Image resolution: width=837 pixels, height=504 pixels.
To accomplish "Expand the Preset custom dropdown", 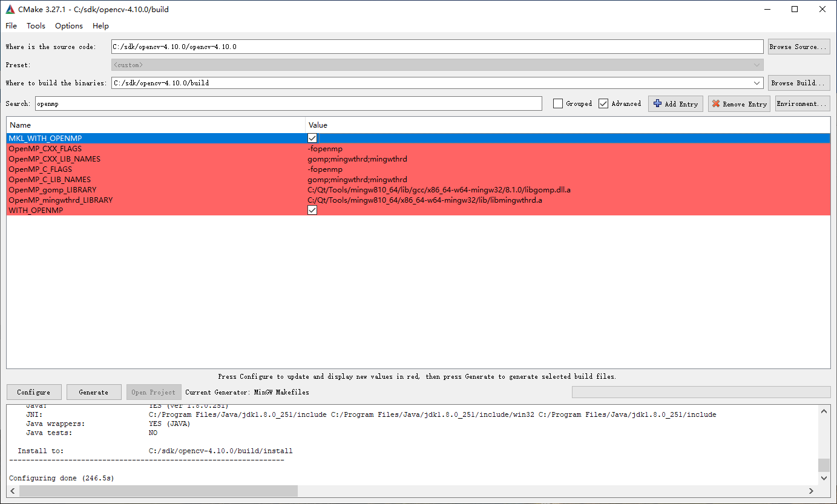I will pyautogui.click(x=437, y=65).
